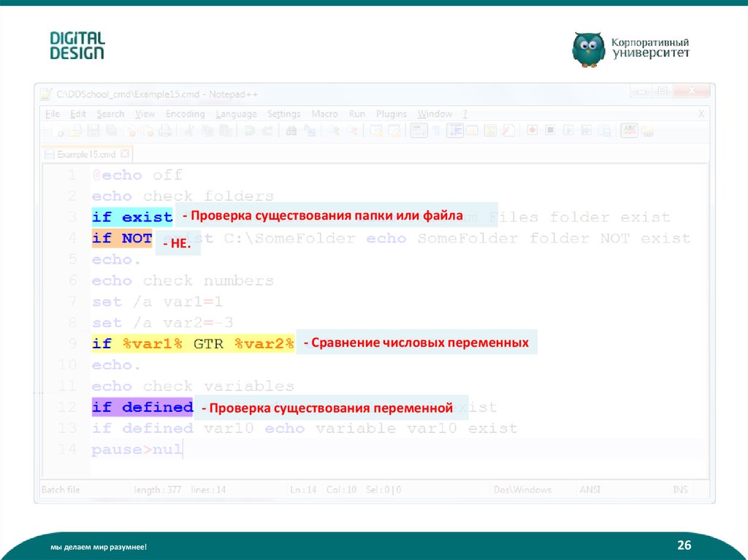This screenshot has width=748, height=560.
Task: Open the View menu
Action: coord(145,114)
